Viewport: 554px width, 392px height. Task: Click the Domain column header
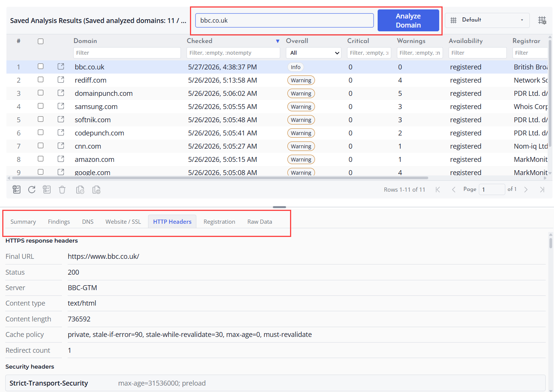pos(85,41)
